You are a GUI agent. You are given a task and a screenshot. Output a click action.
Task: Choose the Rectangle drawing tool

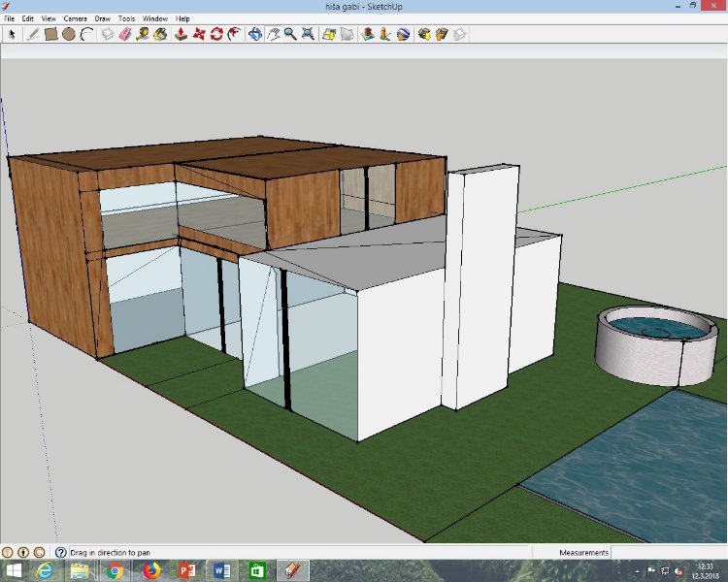tap(50, 34)
